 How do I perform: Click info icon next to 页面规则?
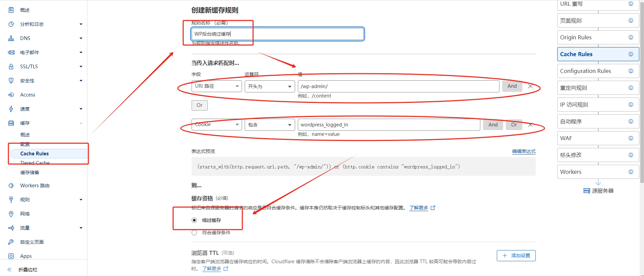[x=631, y=21]
